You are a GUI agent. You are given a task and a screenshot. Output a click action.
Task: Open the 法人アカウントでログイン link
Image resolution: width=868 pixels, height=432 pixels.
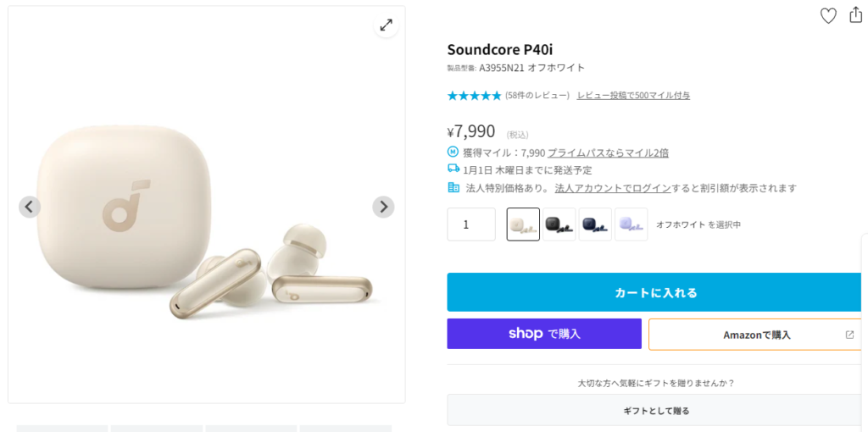point(613,188)
